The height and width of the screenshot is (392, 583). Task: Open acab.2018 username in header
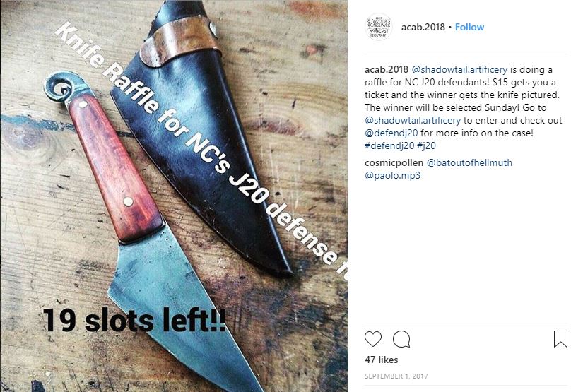423,27
